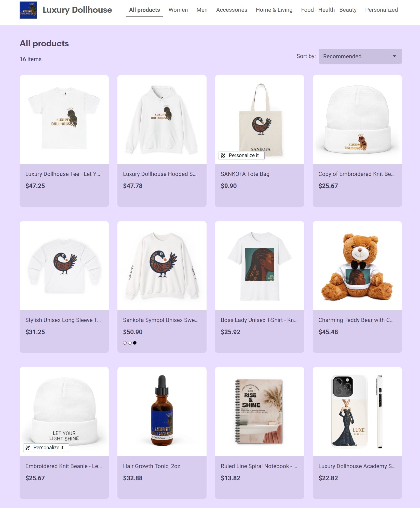Click the Personalize it icon on the beanie

tap(28, 448)
